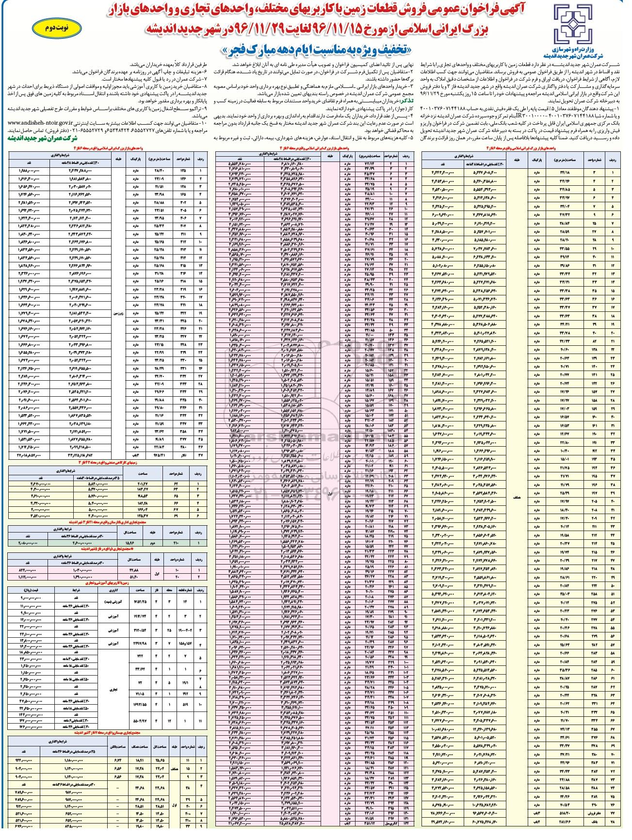
Task: Click the green «شرکت عمران شهر جدید اندیشه» signature below the notes
Action: click(x=42, y=138)
